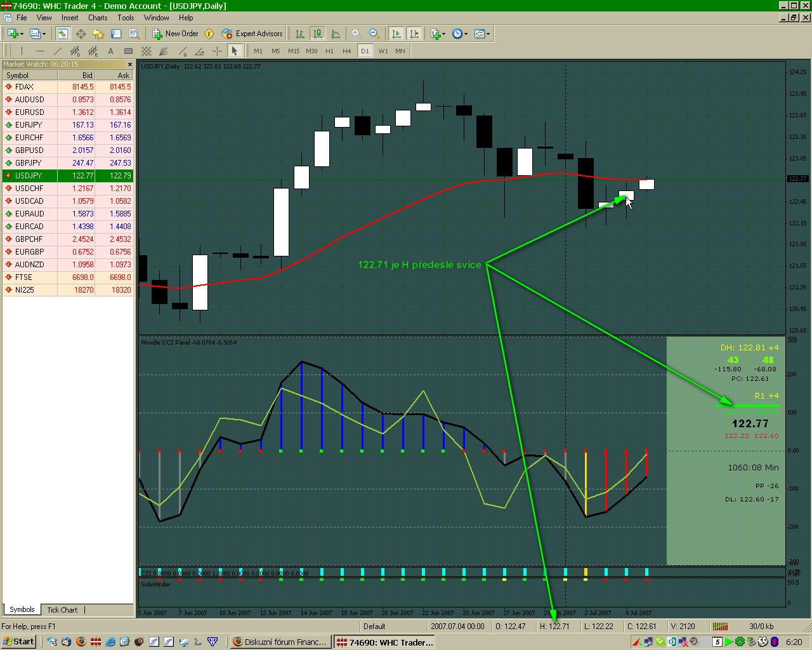Select the EURUSD symbol row
The image size is (812, 650).
pyautogui.click(x=68, y=112)
